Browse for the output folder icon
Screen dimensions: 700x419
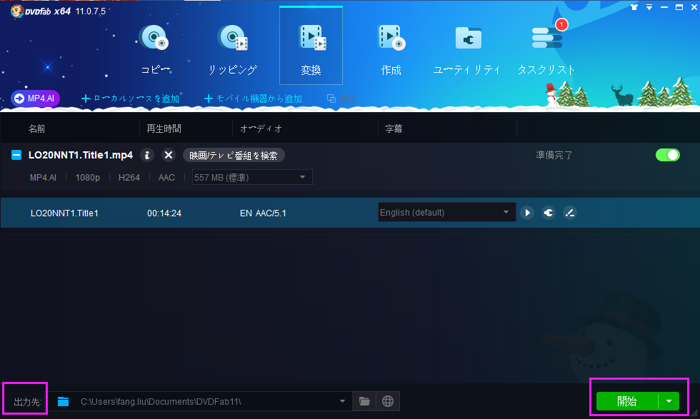pos(364,401)
